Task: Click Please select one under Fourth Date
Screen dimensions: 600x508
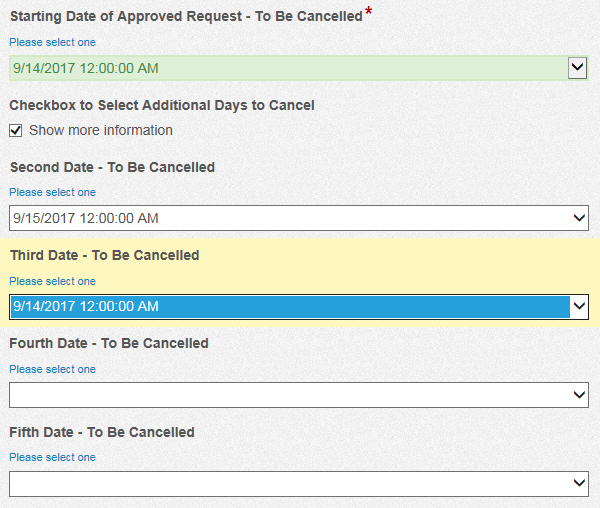Action: click(52, 369)
